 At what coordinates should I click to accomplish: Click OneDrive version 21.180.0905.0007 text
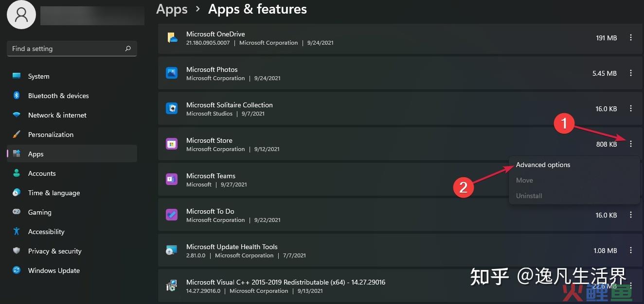coord(208,43)
